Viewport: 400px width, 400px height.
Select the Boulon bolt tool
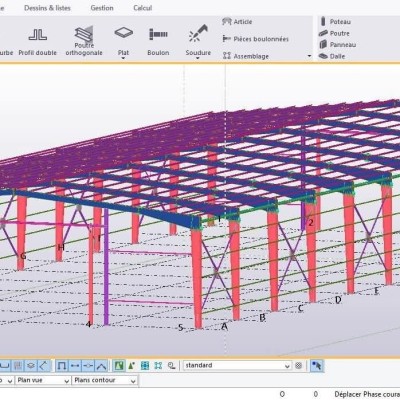[x=158, y=41]
